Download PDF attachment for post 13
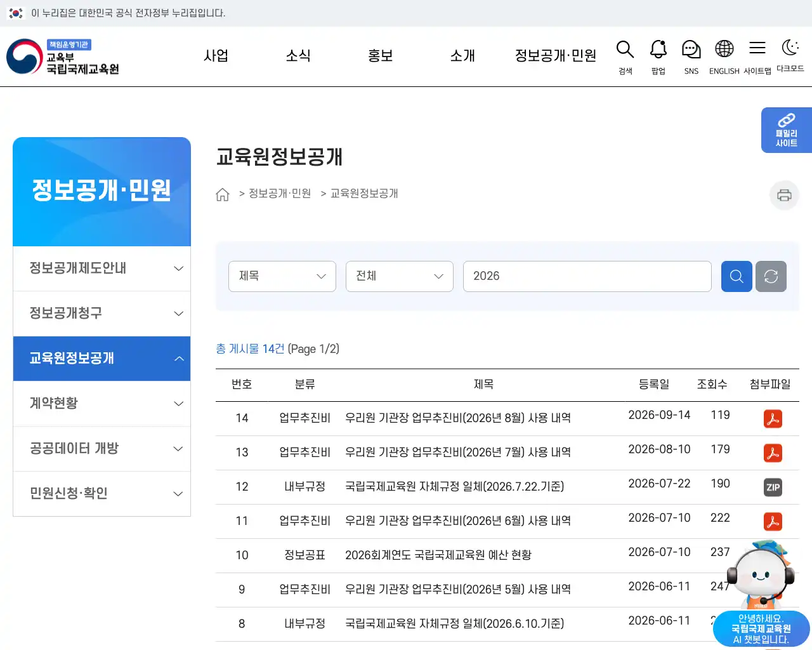812x650 pixels. coord(773,453)
